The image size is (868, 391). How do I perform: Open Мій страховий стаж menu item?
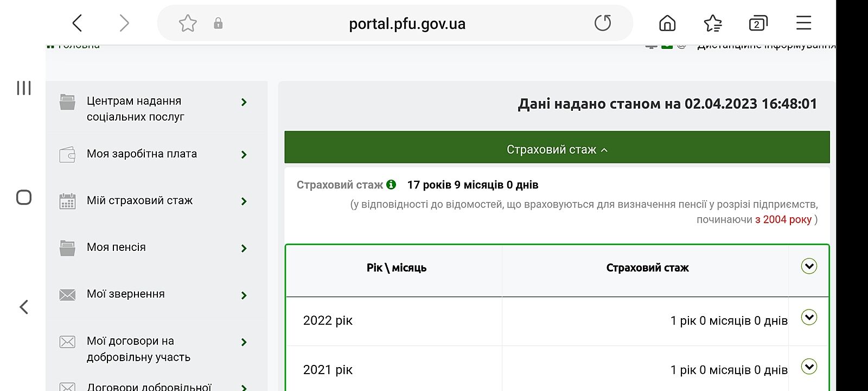click(140, 201)
